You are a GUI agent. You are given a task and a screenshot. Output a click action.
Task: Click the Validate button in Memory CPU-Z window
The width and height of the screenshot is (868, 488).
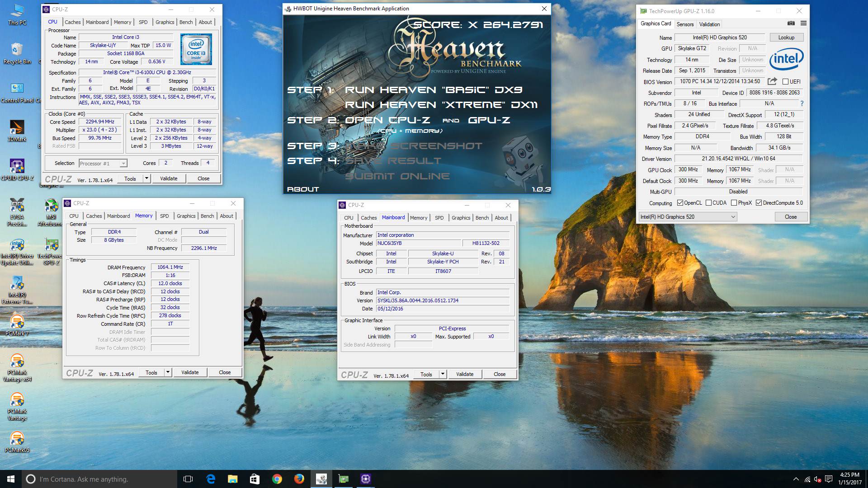coord(190,372)
